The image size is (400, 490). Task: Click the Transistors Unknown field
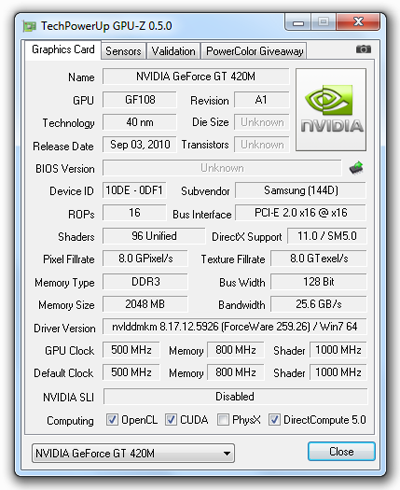tap(261, 145)
